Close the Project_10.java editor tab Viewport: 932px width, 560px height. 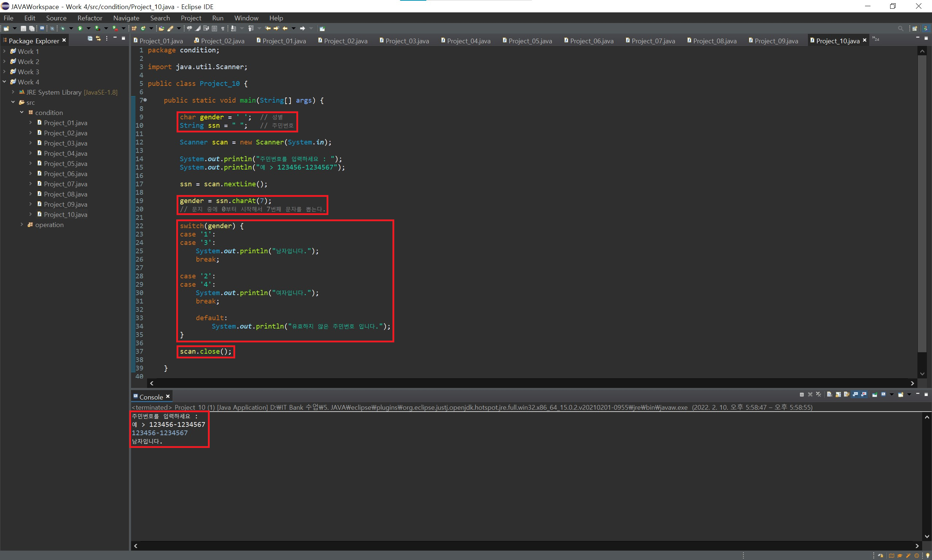click(864, 40)
